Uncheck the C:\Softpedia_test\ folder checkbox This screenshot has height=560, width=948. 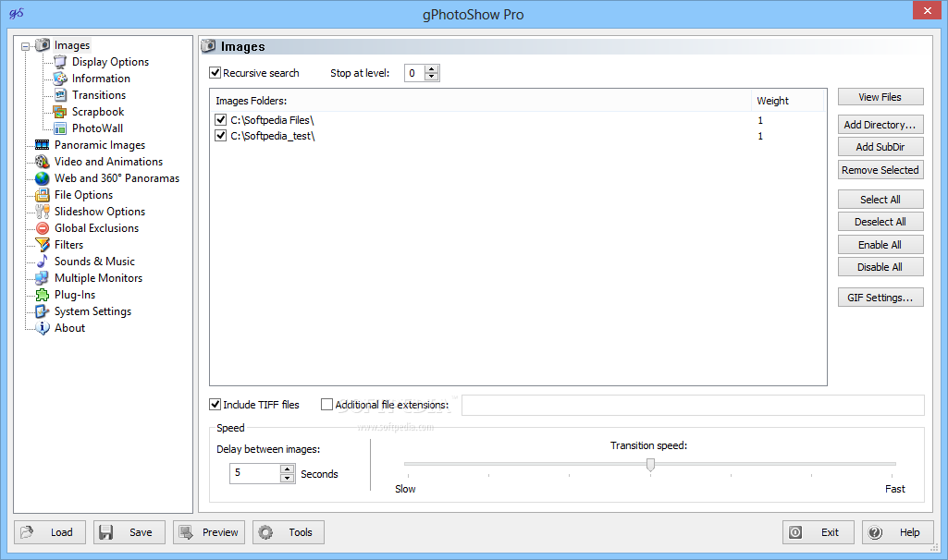[221, 135]
